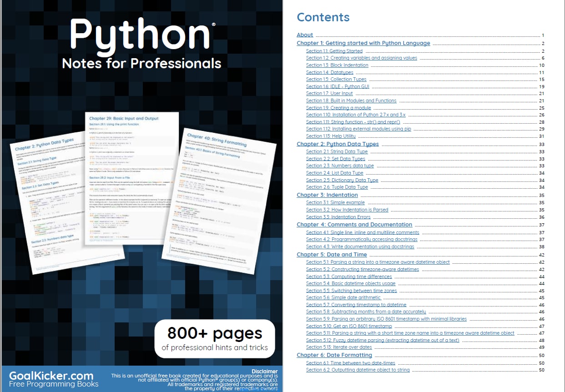Open Section 6.1: Time between two date-times
The height and width of the screenshot is (392, 565).
point(351,363)
